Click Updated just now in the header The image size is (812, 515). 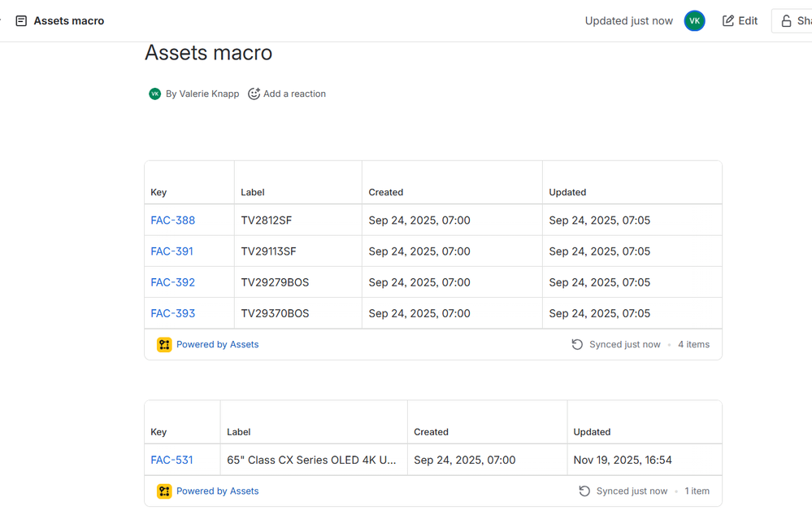coord(629,20)
